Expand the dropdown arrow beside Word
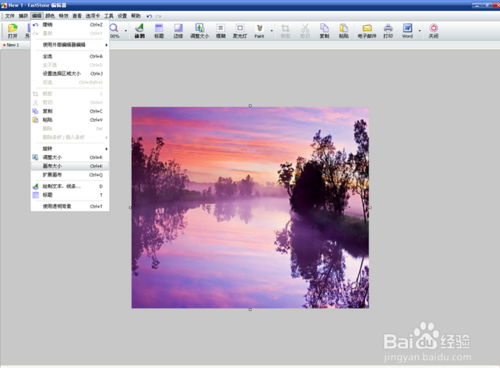The height and width of the screenshot is (375, 500). tap(420, 31)
